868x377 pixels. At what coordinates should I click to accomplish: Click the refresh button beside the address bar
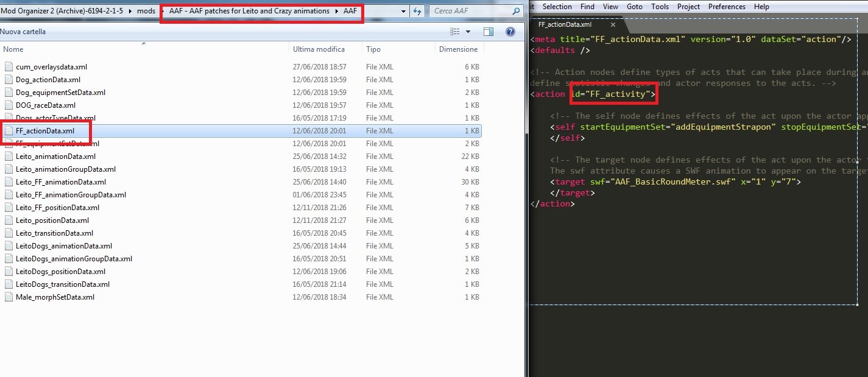417,11
